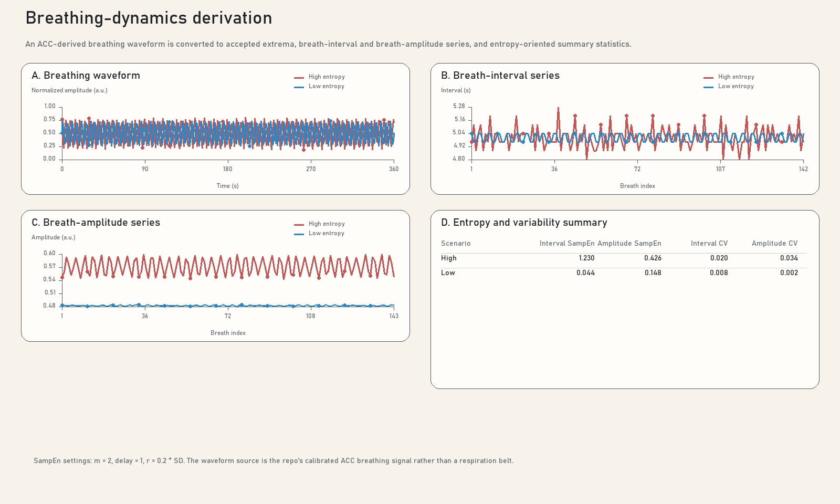Select the 'Low' scenario row label
The width and height of the screenshot is (840, 504).
pos(448,272)
